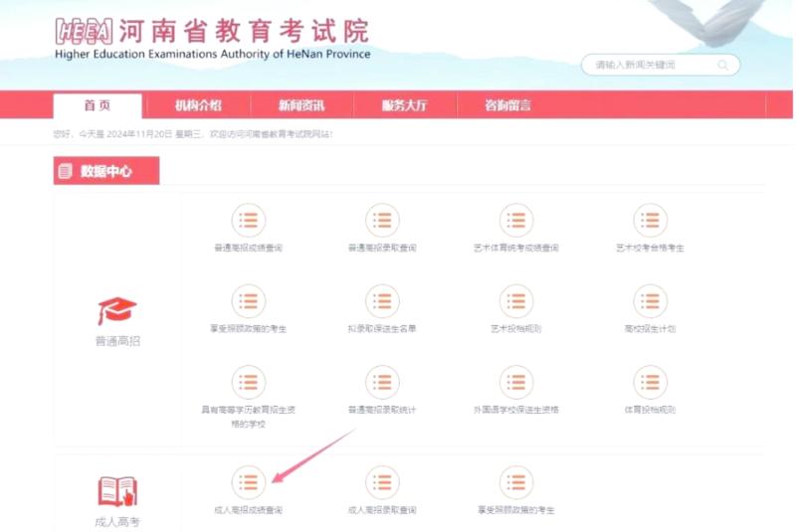Open 享受照顾政策的考生 icon in 成人高考 section
796x532 pixels.
(516, 482)
